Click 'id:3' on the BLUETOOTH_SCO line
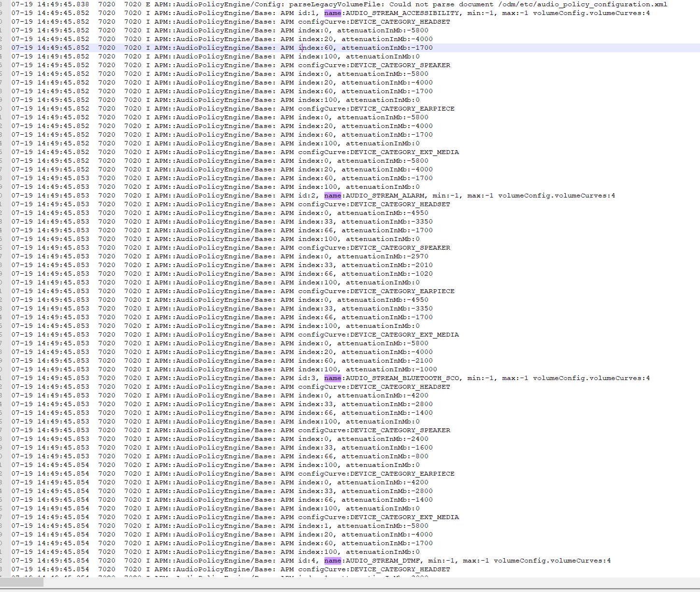This screenshot has width=700, height=592. click(307, 378)
